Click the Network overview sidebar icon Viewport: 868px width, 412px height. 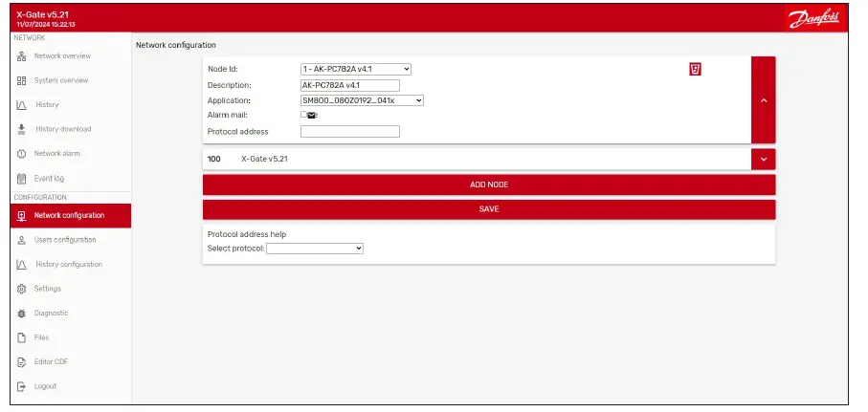tap(22, 55)
